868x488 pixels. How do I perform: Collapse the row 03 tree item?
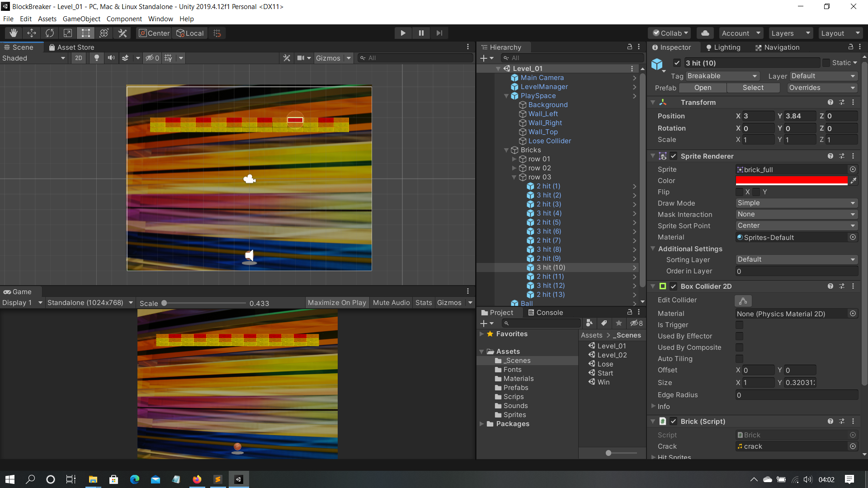coord(514,177)
